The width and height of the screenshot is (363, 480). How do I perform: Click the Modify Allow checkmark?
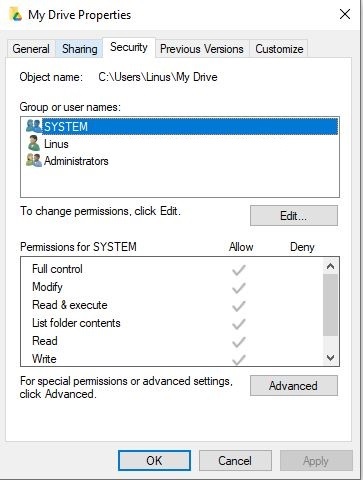pos(239,288)
